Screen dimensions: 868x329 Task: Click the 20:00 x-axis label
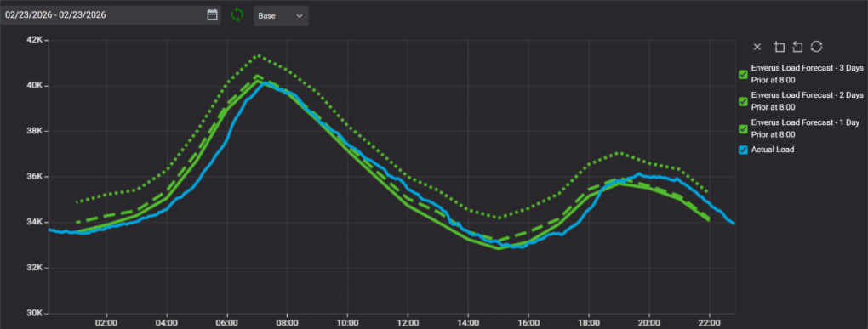pyautogui.click(x=649, y=322)
